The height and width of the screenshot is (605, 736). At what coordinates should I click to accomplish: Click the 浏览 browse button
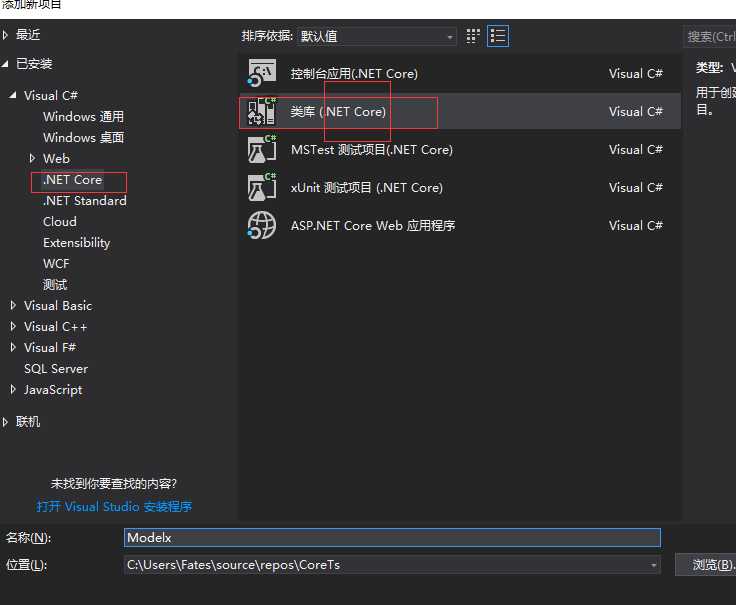[x=707, y=565]
